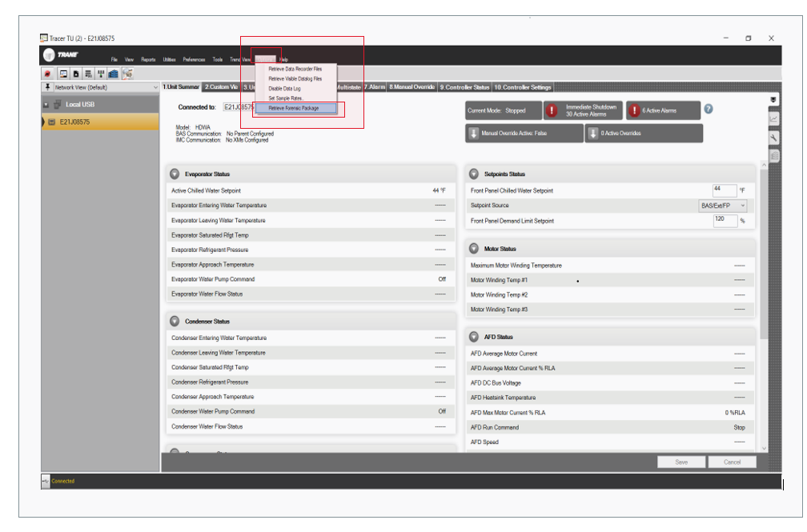Image resolution: width=807 pixels, height=532 pixels.
Task: Click the vertical scrollbar down arrow
Action: pos(764,448)
